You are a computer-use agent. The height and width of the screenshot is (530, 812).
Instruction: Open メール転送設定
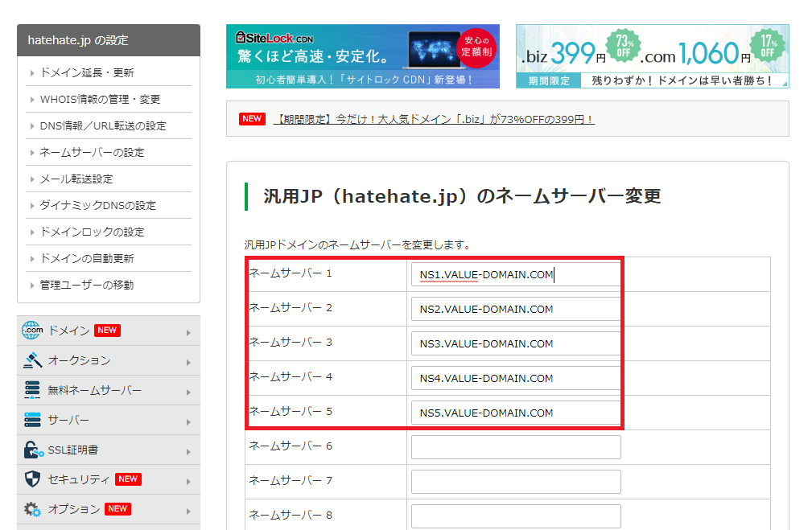(76, 179)
